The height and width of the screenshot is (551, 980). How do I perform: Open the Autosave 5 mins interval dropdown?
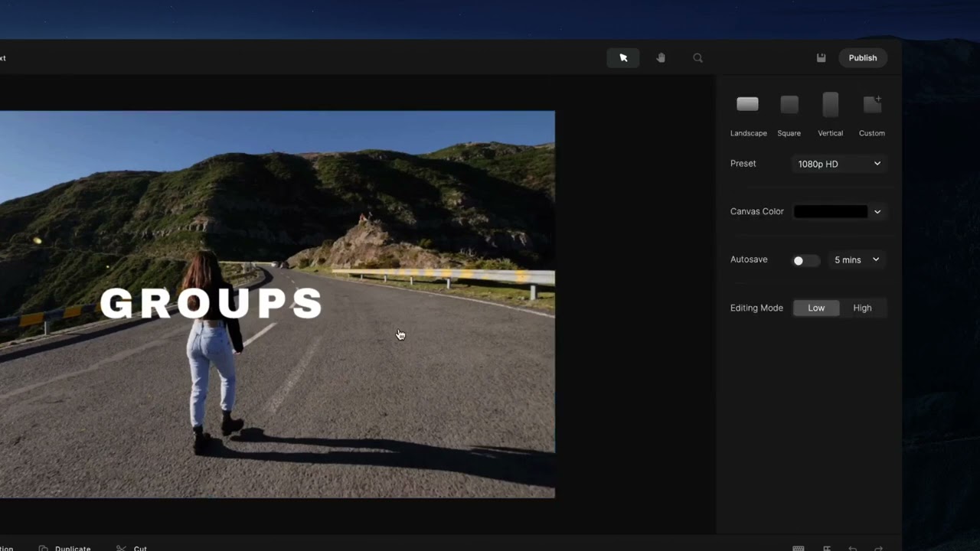coord(856,260)
